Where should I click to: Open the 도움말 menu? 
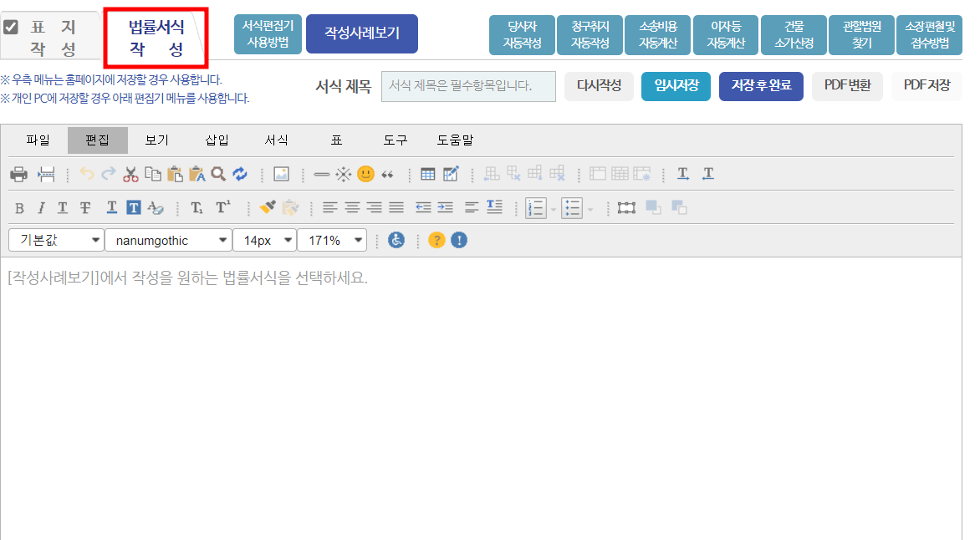pyautogui.click(x=455, y=140)
